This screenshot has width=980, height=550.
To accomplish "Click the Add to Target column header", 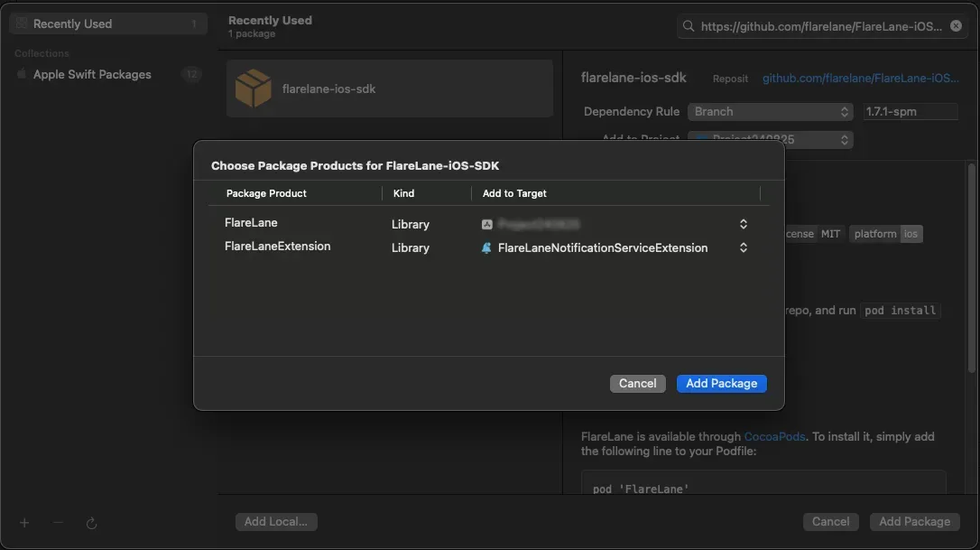I will click(514, 193).
